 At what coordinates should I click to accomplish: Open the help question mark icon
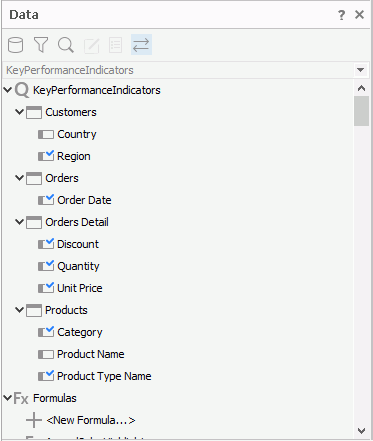tap(341, 15)
